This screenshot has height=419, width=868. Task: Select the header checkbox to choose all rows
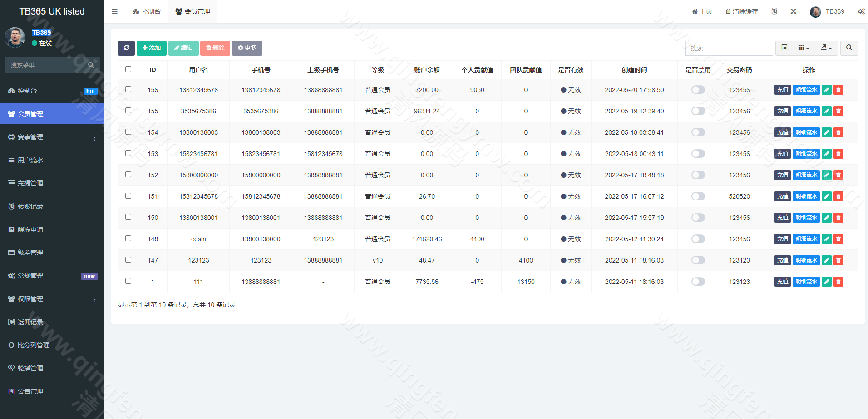tap(128, 69)
